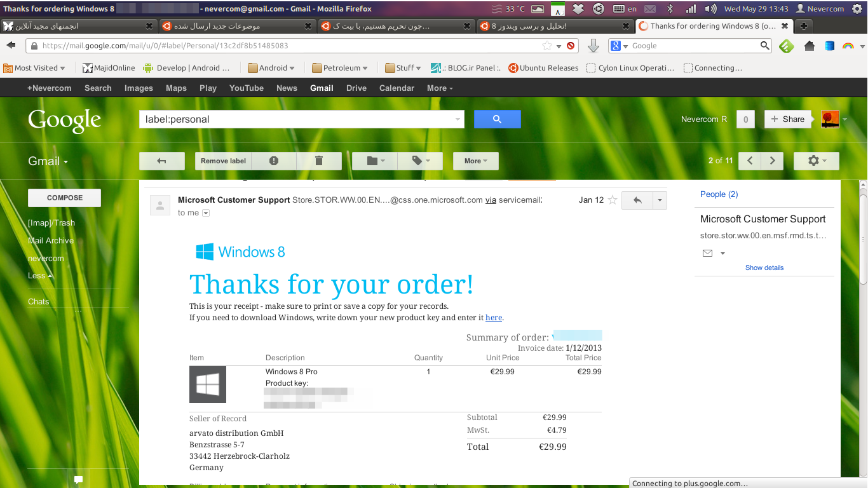Click the Share button
The width and height of the screenshot is (868, 488).
[788, 119]
